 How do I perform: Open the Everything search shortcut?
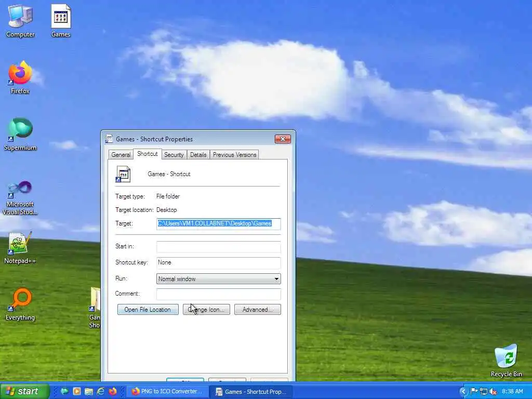20,304
